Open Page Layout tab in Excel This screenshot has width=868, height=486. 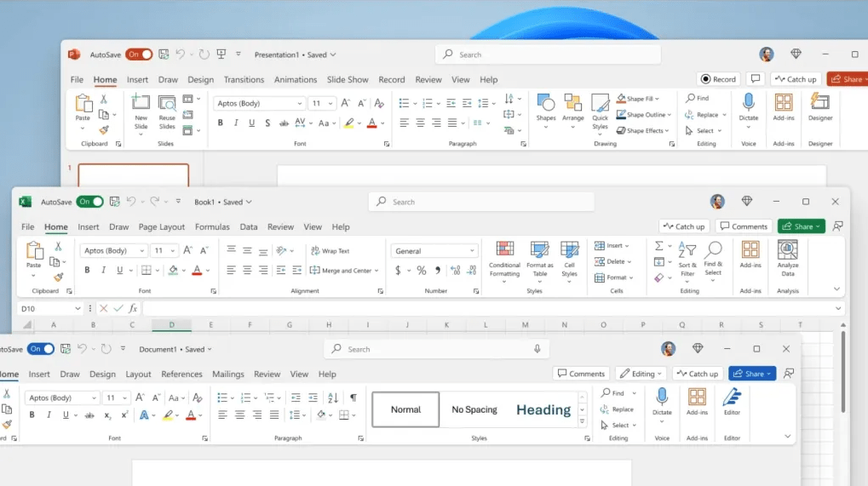click(161, 226)
